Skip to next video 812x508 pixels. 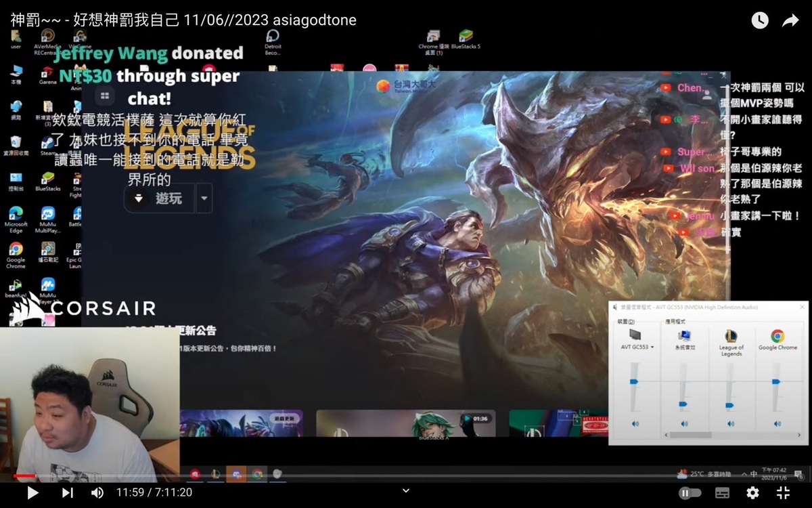pos(68,493)
